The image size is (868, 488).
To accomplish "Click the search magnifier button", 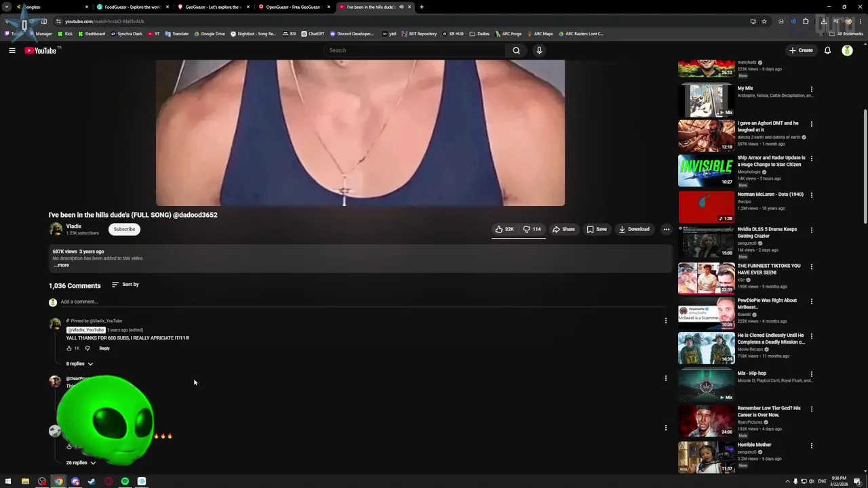I will pos(516,50).
